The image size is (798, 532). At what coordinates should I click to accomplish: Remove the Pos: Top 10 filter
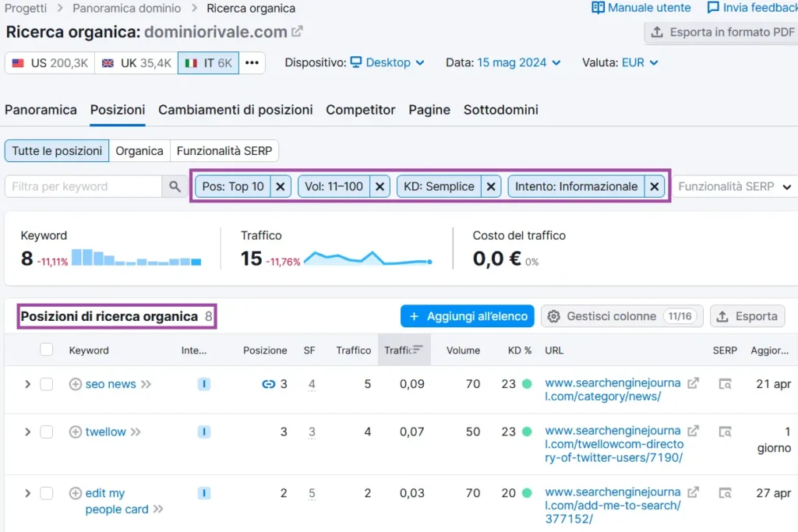tap(281, 187)
